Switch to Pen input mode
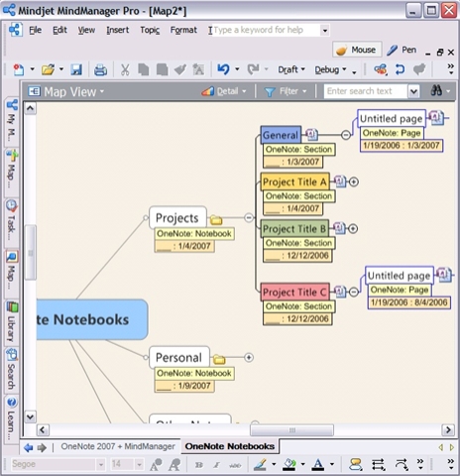 tap(402, 50)
